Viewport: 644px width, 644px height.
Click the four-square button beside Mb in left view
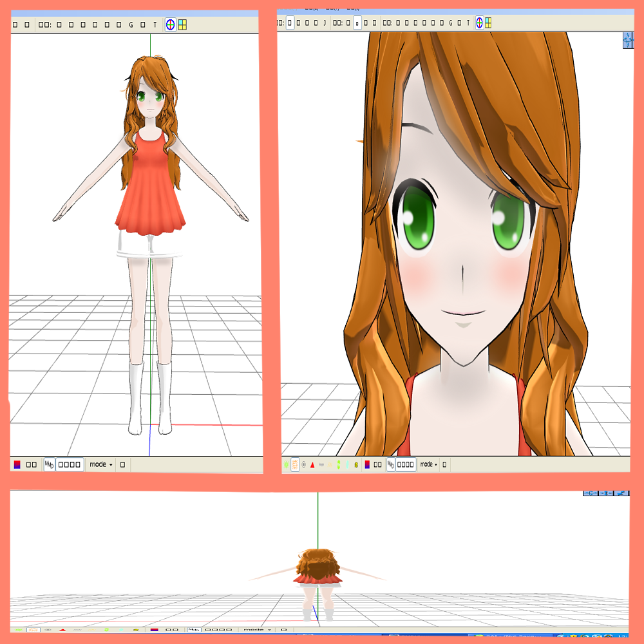click(x=70, y=464)
